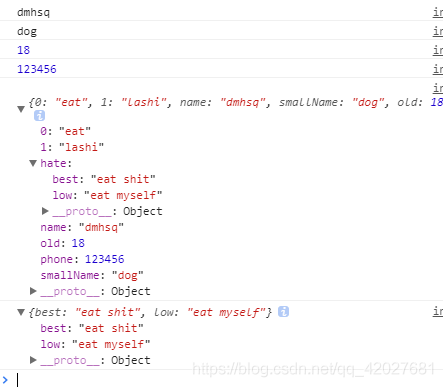Screen dimensions: 443x387
Task: Click the old: 18 property
Action: click(x=62, y=243)
